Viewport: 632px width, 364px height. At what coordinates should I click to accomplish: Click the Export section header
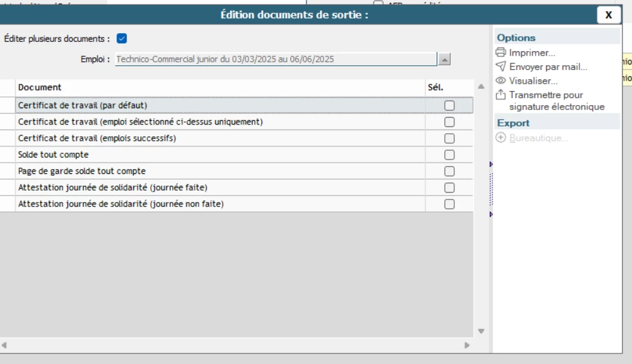558,123
